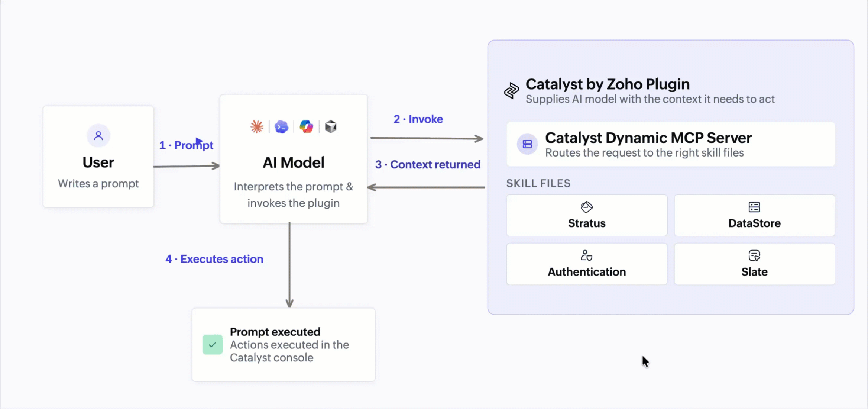Click 'Routes the request to the right skill files'
Image resolution: width=868 pixels, height=409 pixels.
(x=644, y=153)
